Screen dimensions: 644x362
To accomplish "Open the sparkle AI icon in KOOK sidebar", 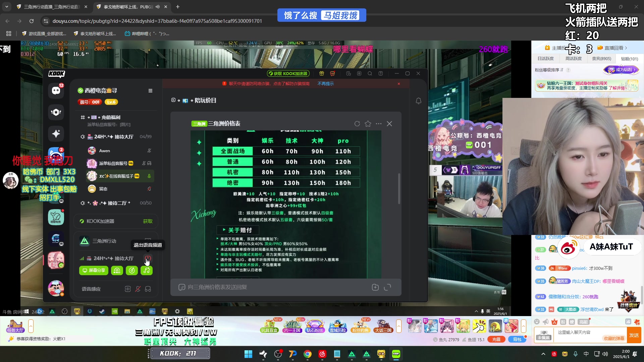I will 56,134.
